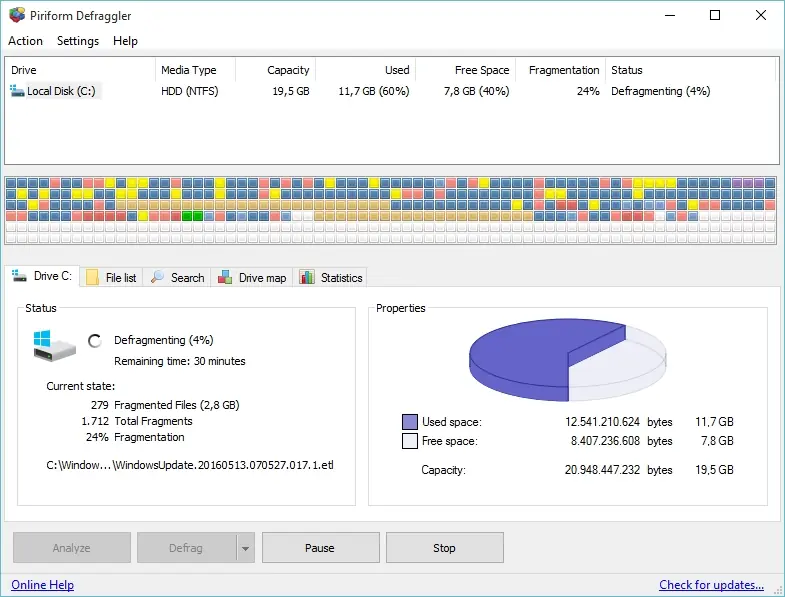Click the HDD (NTFS) media type cell
Viewport: 785px width, 597px height.
(x=190, y=91)
